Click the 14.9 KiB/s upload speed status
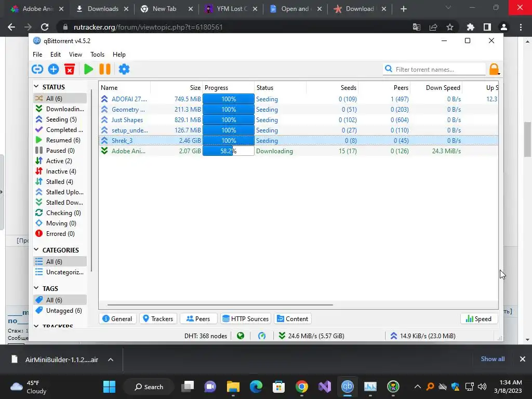The height and width of the screenshot is (399, 532). pyautogui.click(x=423, y=336)
